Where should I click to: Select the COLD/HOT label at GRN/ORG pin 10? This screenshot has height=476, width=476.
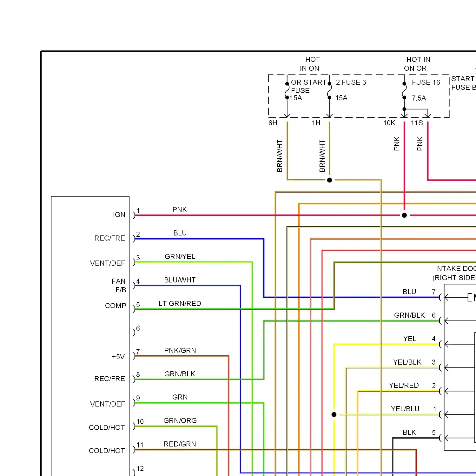tap(107, 428)
